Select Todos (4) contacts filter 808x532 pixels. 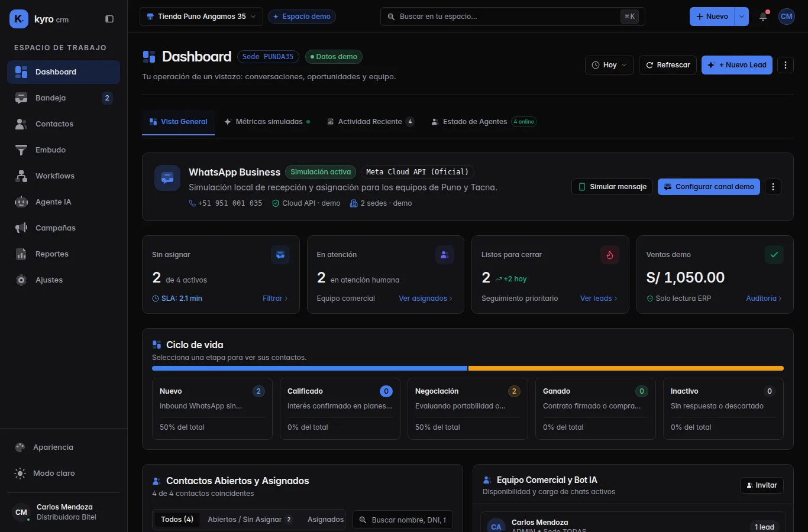pos(177,520)
